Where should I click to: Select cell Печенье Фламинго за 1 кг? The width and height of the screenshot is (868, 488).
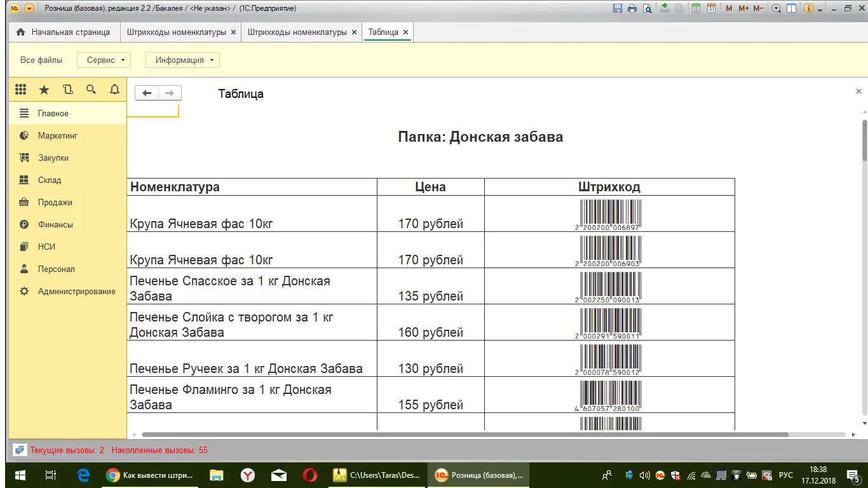(252, 395)
